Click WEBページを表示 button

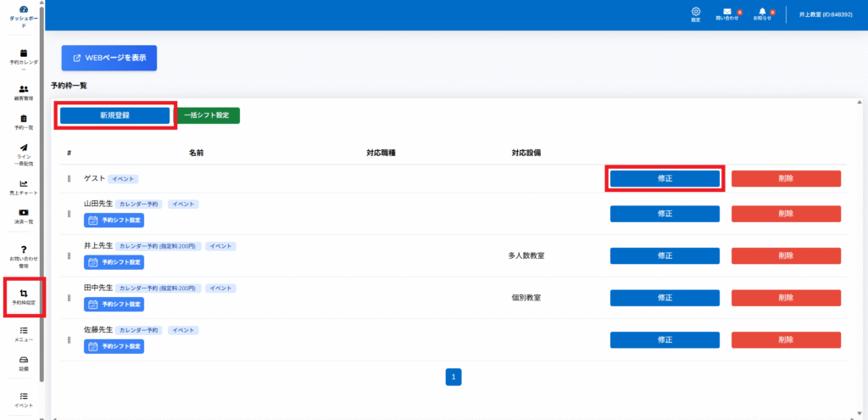[x=109, y=58]
